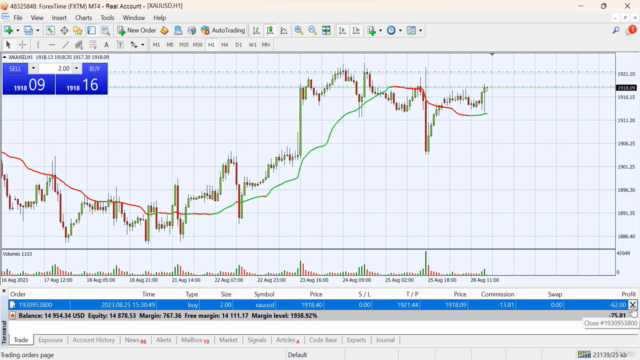Click the New Order button
This screenshot has height=360, width=640.
click(137, 30)
